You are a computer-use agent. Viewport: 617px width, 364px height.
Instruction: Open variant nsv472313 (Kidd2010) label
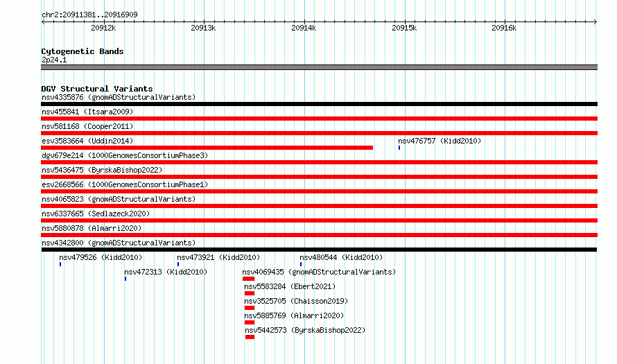pyautogui.click(x=166, y=272)
